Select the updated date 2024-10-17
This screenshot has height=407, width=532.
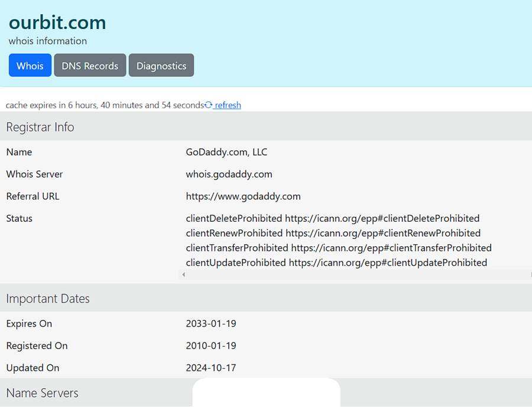tap(211, 367)
